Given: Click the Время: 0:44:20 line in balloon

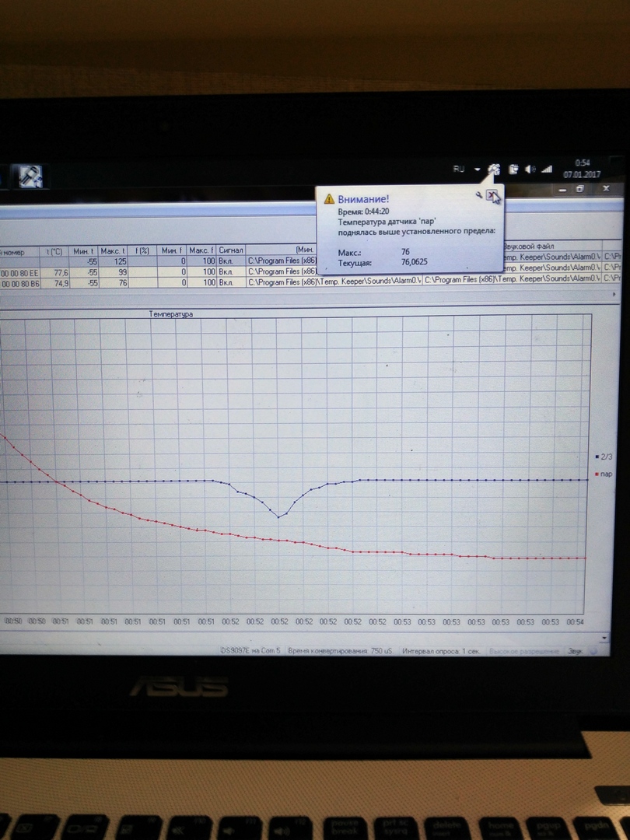Looking at the screenshot, I should pyautogui.click(x=364, y=211).
